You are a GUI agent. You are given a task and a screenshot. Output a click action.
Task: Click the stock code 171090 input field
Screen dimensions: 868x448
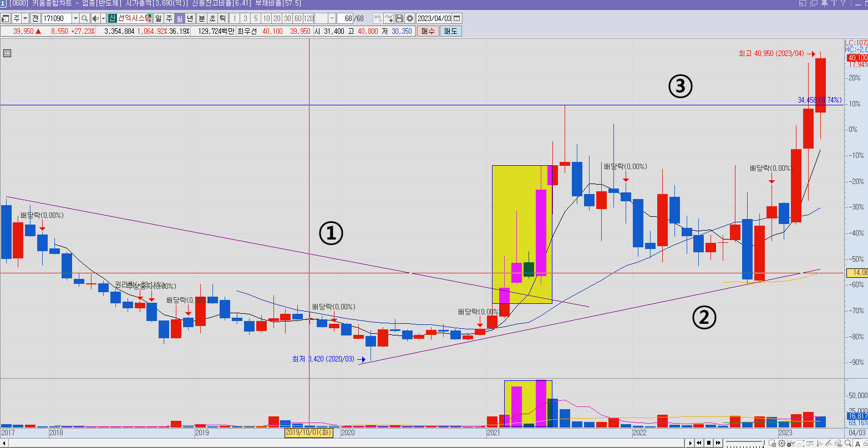(57, 18)
